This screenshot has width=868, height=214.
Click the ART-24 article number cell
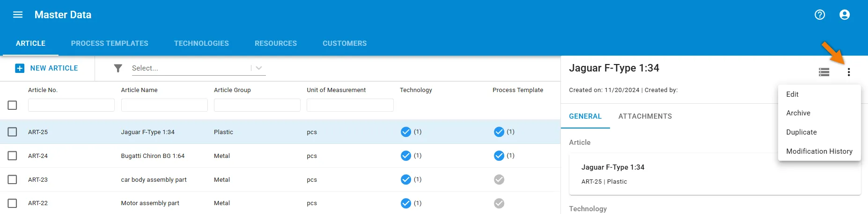[38, 156]
